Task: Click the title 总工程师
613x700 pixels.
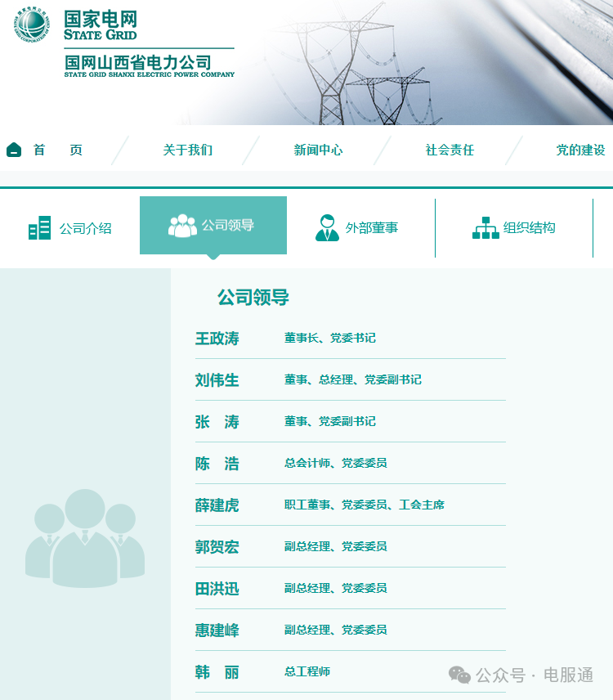Action: [307, 671]
